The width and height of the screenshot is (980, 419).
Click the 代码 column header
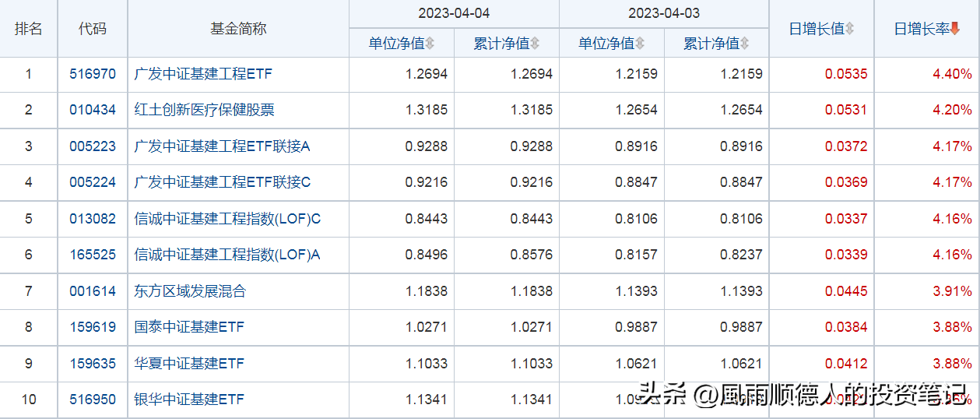(x=93, y=29)
